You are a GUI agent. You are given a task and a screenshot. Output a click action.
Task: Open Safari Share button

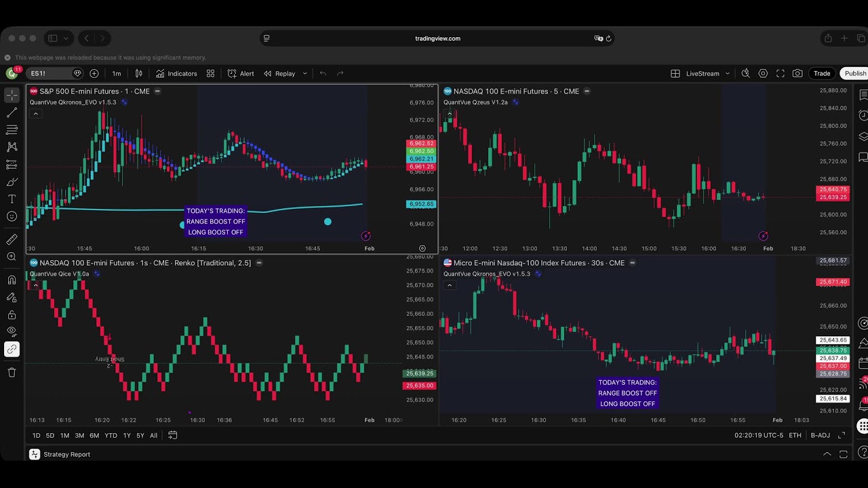click(x=827, y=39)
